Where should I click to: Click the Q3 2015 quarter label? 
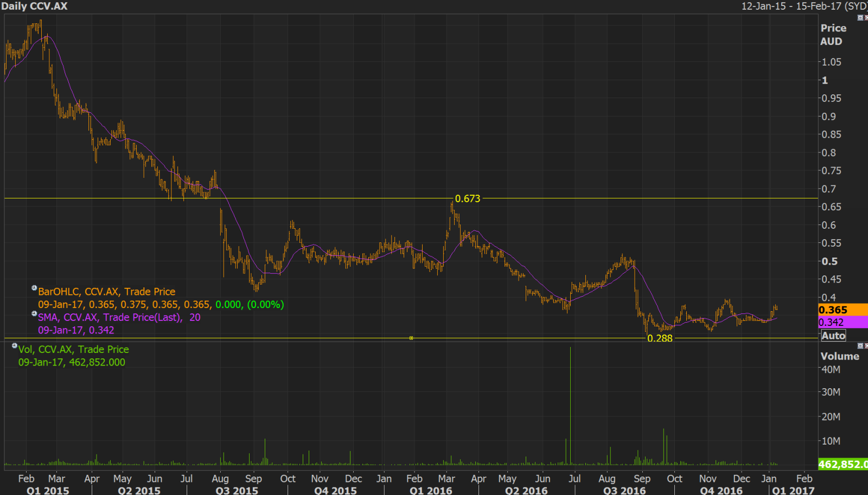[x=237, y=490]
